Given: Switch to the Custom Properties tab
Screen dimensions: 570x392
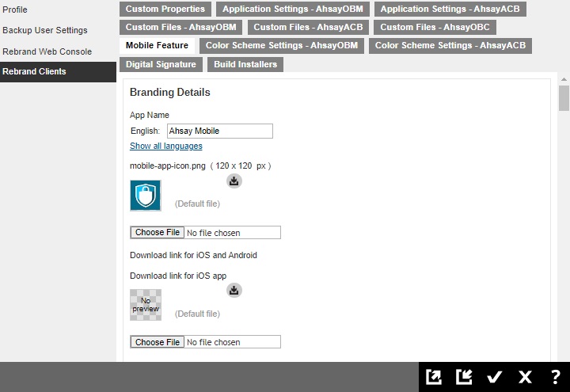Looking at the screenshot, I should pos(165,10).
